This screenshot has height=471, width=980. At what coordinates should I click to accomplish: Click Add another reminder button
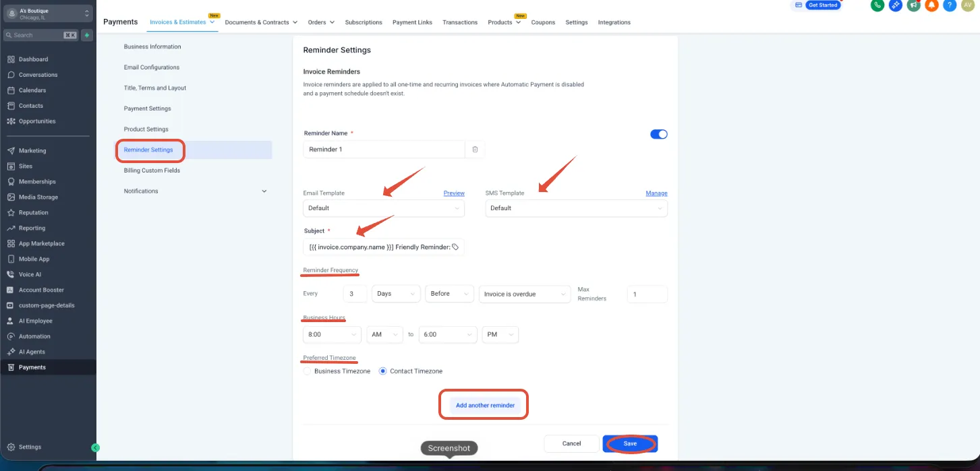(x=485, y=406)
